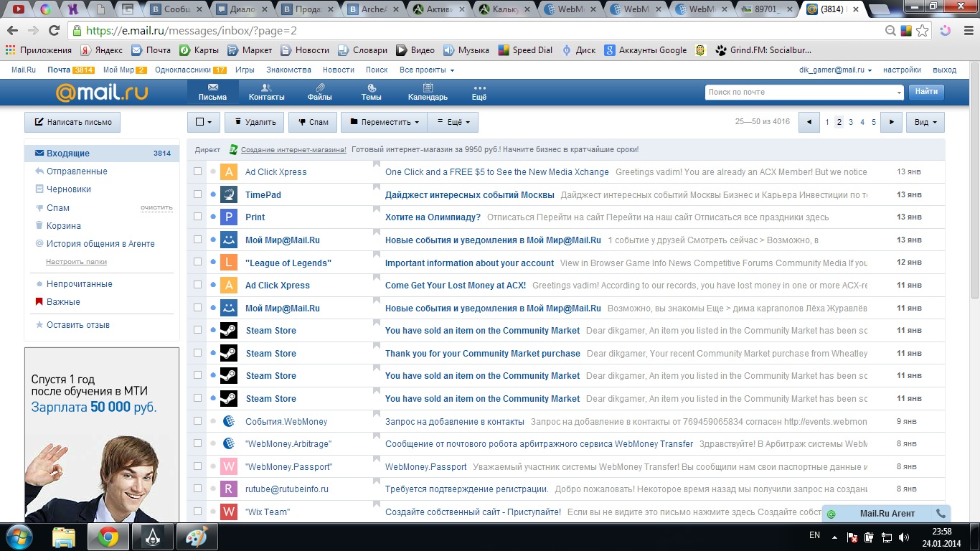
Task: Tick the checkbox for Come Get Your Lost Money email
Action: pyautogui.click(x=198, y=286)
